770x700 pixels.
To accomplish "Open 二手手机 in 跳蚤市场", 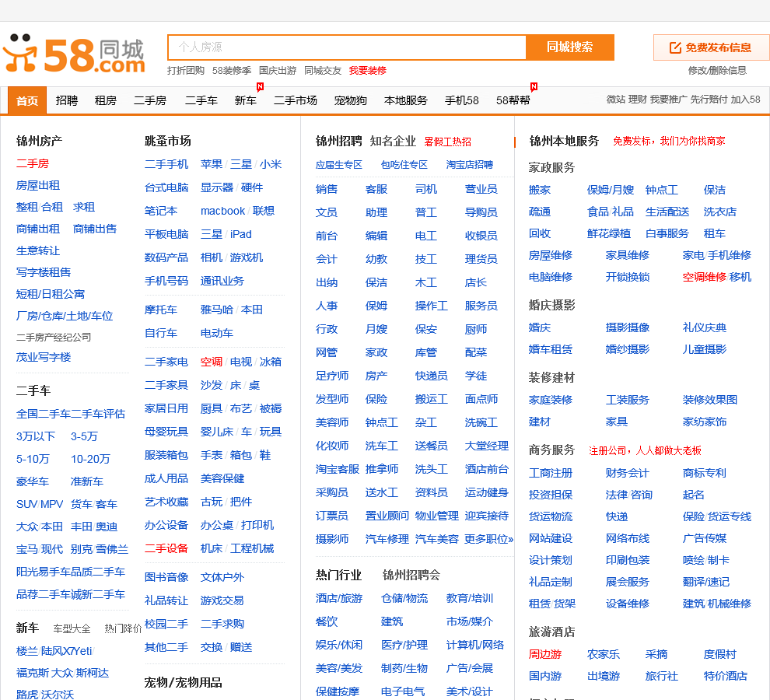I will 166,164.
